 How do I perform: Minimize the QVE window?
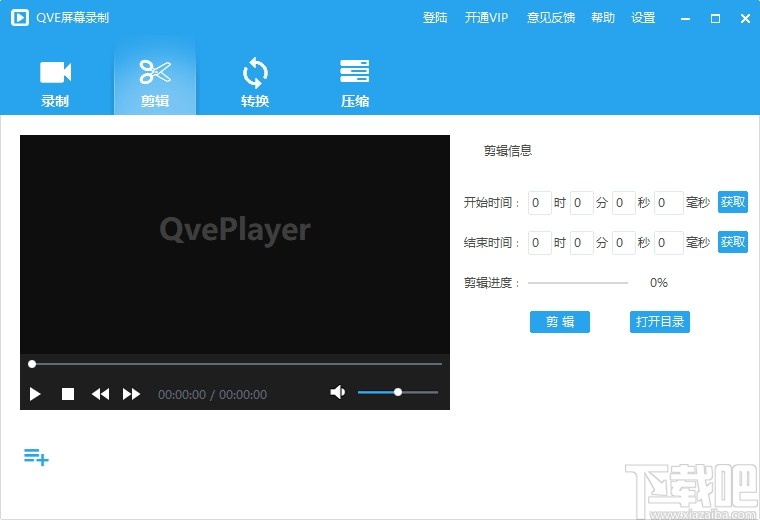685,18
